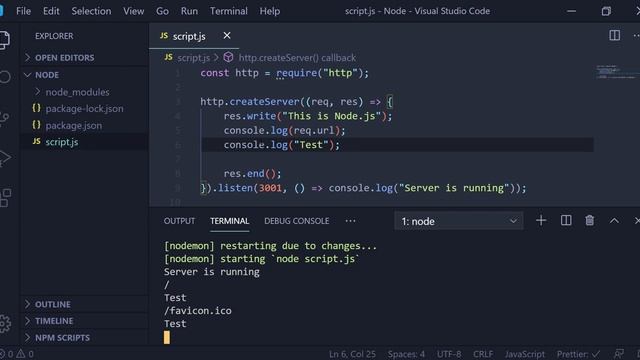Screen dimensions: 640x360
Task: Split the editor to the right
Action: click(x=614, y=36)
